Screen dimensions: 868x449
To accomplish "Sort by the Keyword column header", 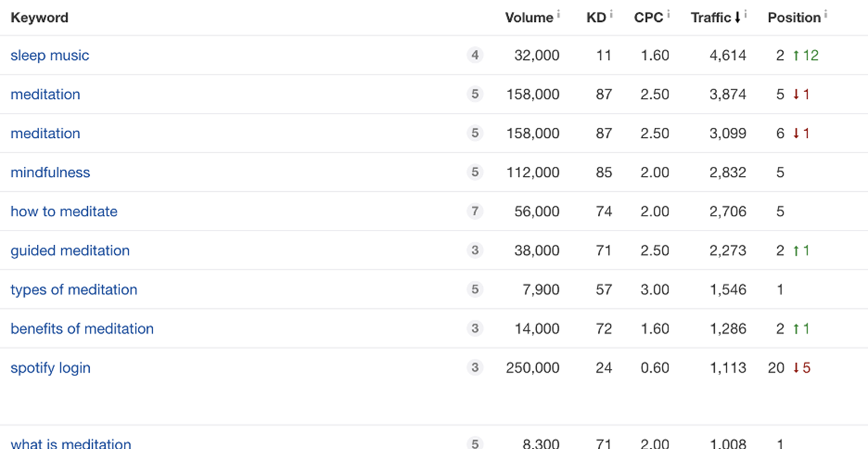I will pyautogui.click(x=39, y=18).
